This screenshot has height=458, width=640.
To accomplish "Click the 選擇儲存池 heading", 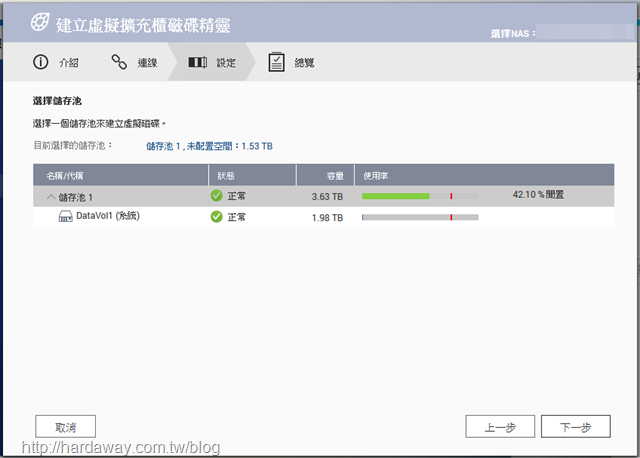I will tap(57, 101).
